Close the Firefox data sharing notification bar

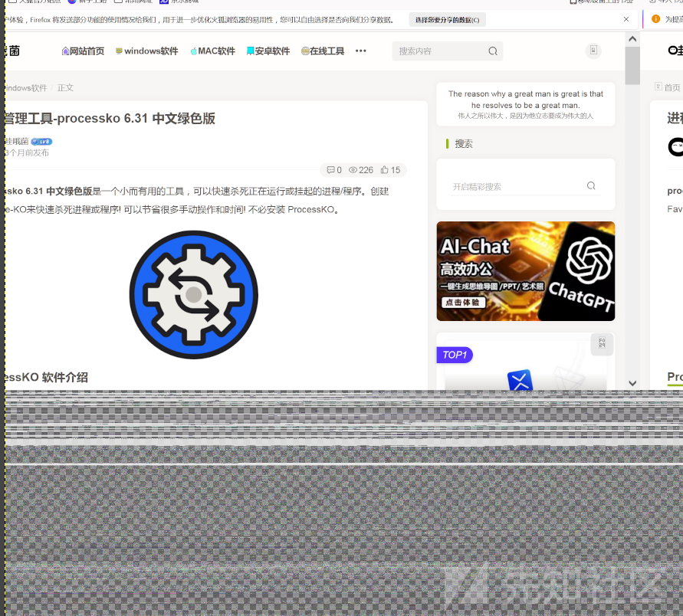point(626,19)
